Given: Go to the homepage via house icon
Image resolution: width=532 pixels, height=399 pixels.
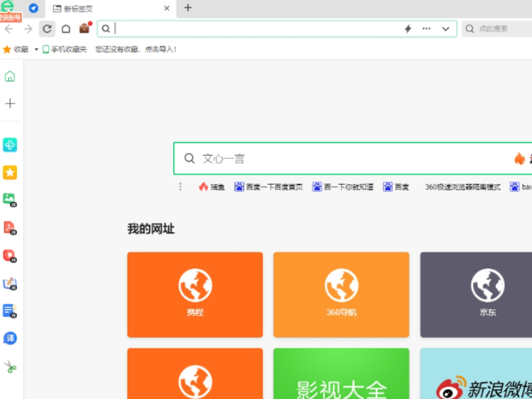Looking at the screenshot, I should (66, 29).
